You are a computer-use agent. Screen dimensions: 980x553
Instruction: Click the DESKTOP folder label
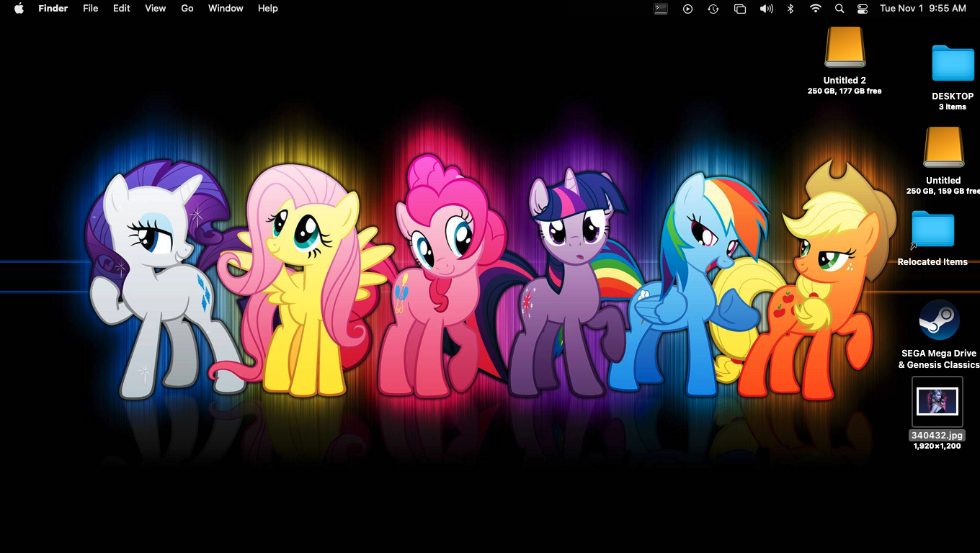pos(953,96)
